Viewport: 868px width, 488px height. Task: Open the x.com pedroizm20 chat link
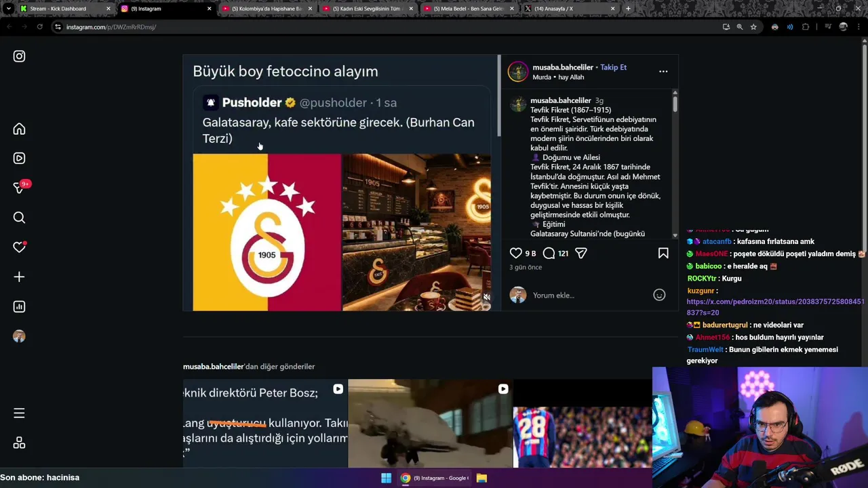(775, 306)
